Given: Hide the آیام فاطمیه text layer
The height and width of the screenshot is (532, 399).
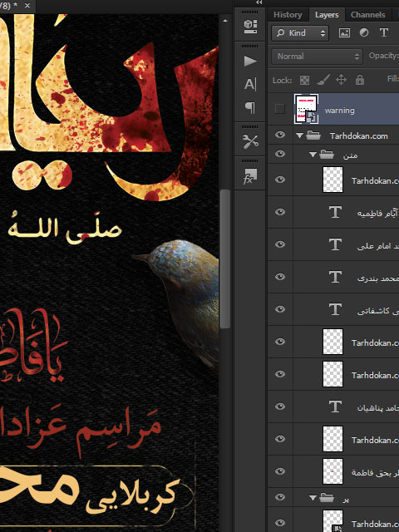Looking at the screenshot, I should (x=280, y=180).
